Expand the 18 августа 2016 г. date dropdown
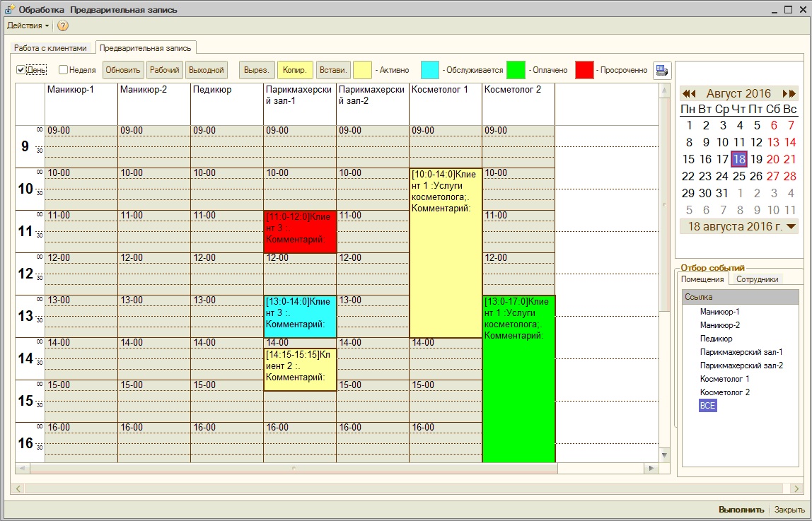The width and height of the screenshot is (812, 521). [791, 226]
